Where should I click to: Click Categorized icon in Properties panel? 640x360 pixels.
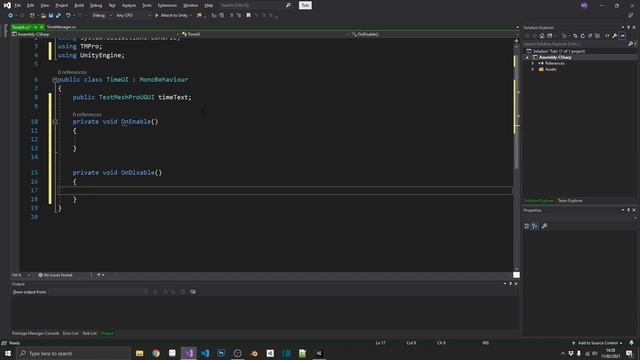pos(527,226)
